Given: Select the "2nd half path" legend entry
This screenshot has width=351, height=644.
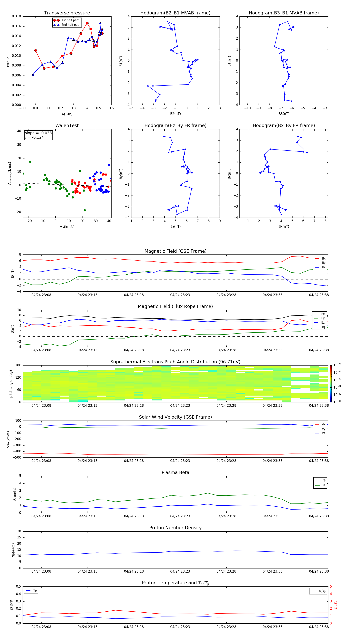Looking at the screenshot, I should point(67,25).
